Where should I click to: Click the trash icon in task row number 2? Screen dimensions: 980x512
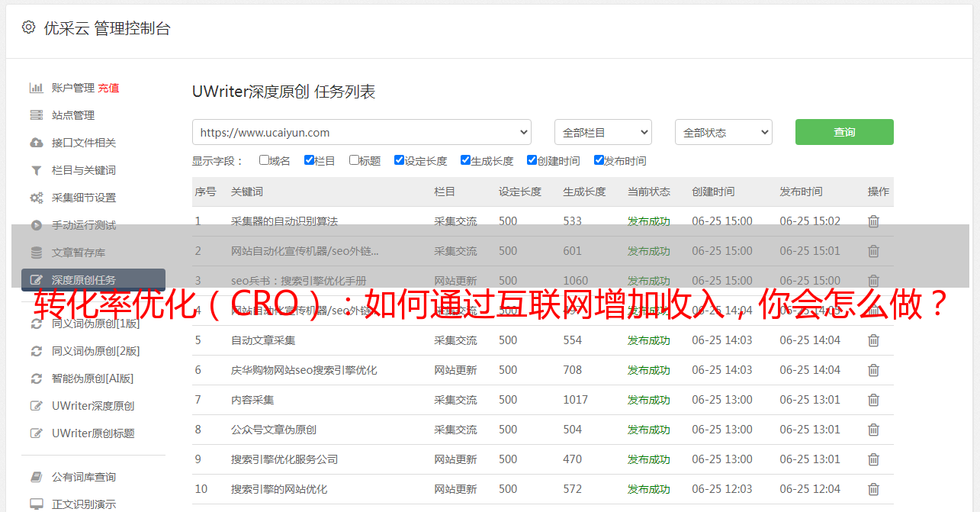point(873,251)
